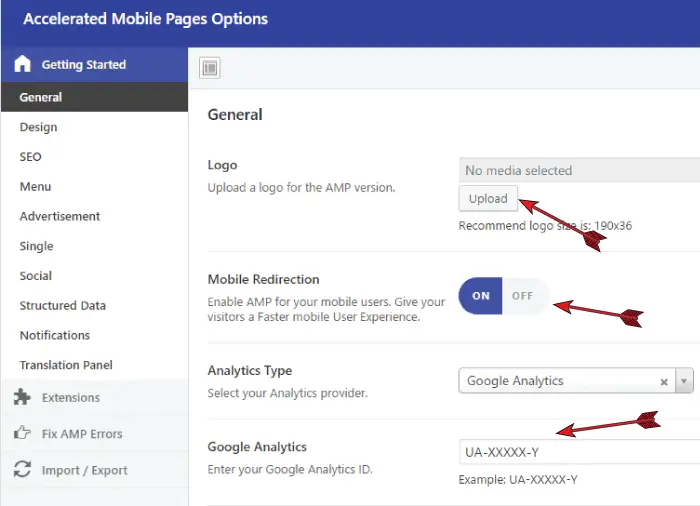Open the Single settings
This screenshot has width=700, height=506.
point(95,246)
